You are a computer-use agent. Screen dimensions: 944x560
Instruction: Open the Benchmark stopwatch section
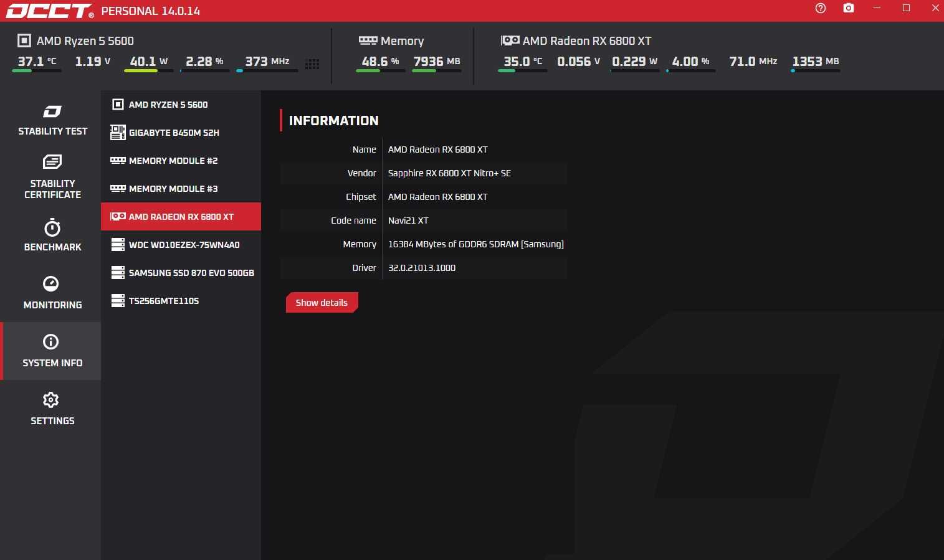pos(52,235)
